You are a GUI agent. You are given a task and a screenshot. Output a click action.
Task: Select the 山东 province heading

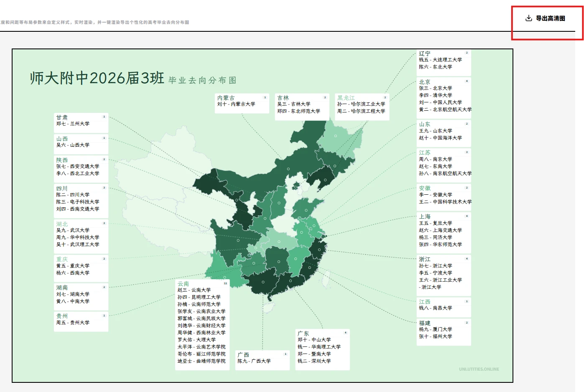[425, 125]
